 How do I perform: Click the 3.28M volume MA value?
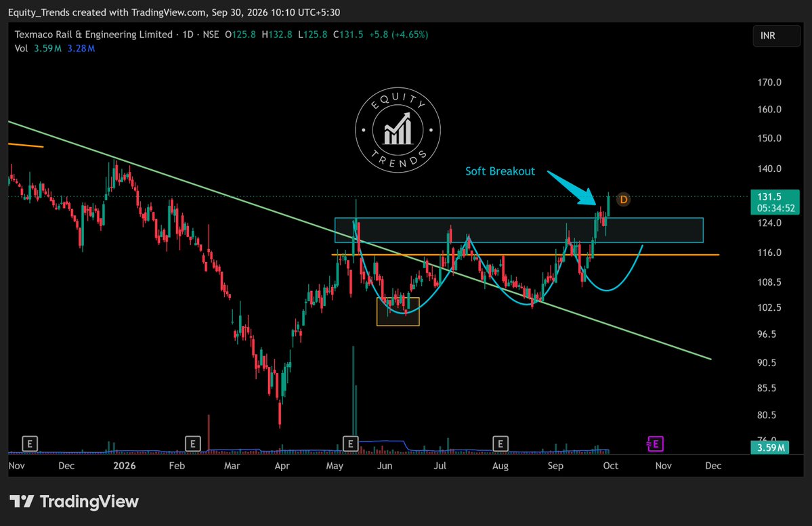(x=81, y=48)
